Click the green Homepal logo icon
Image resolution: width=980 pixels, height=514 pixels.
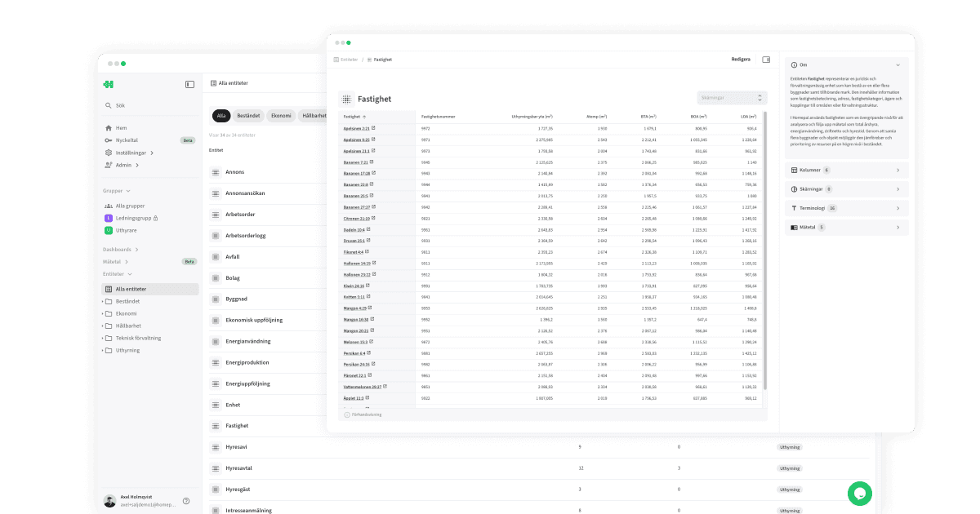tap(108, 84)
